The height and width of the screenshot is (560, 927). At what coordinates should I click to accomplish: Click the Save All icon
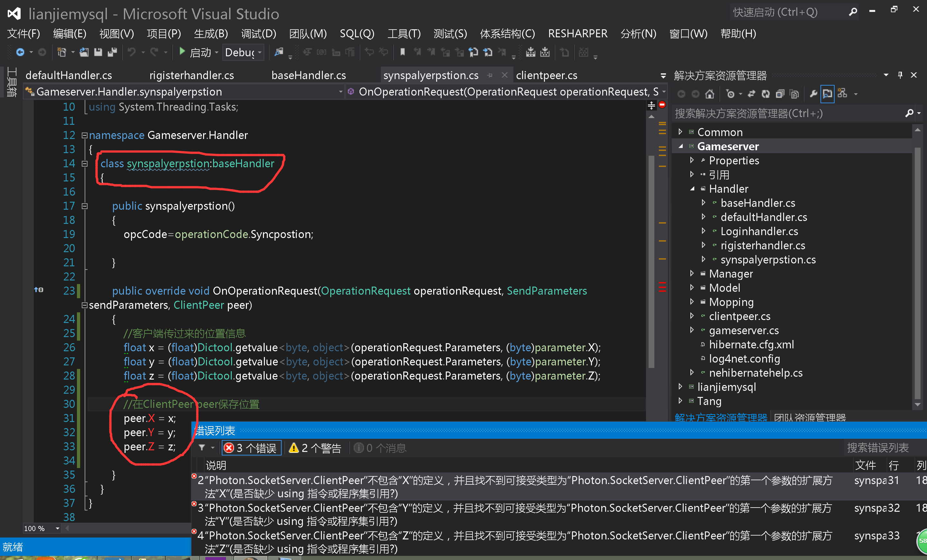click(112, 52)
